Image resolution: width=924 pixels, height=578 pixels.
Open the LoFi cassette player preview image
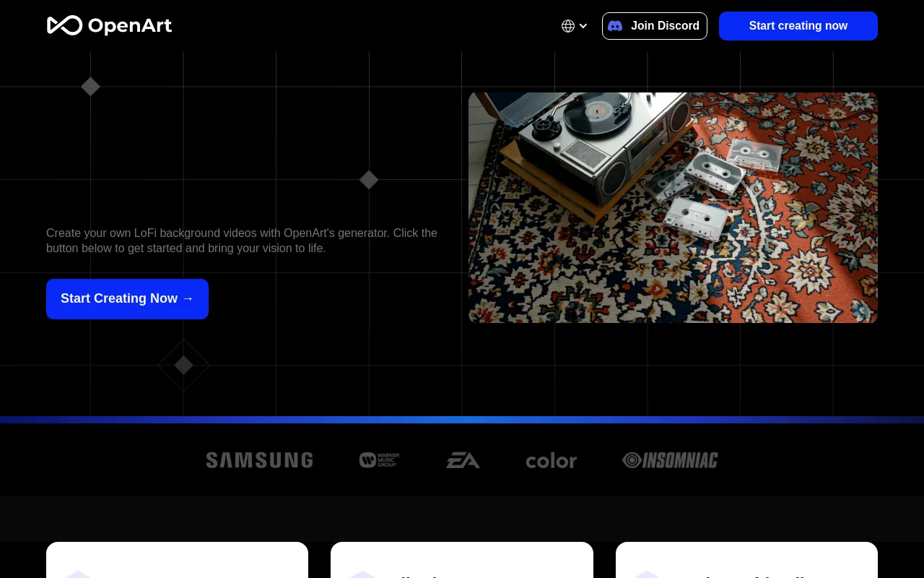pyautogui.click(x=673, y=207)
